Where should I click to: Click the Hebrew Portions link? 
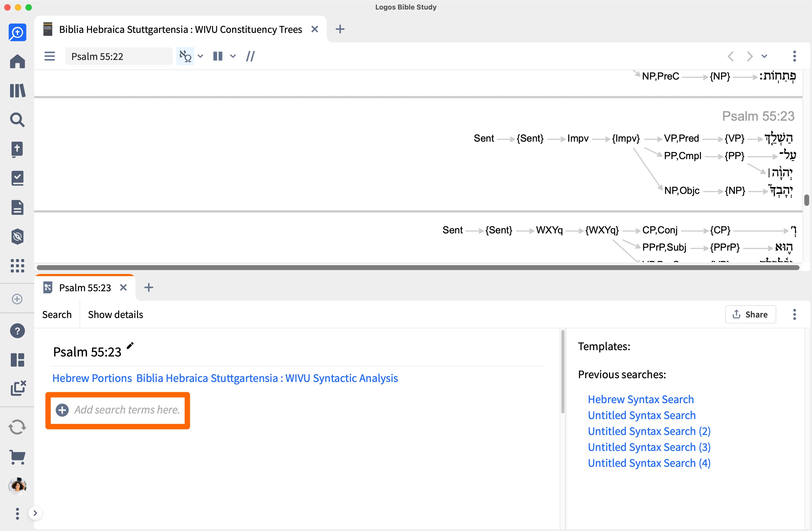92,378
